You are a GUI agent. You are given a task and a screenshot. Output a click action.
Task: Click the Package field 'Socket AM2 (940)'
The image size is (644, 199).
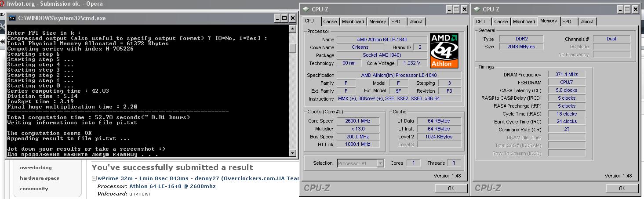coord(382,55)
